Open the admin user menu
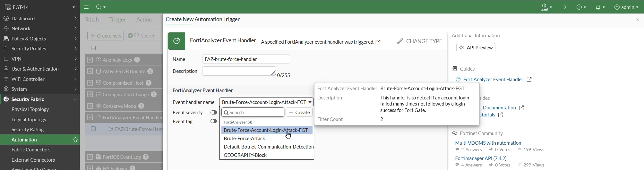The height and width of the screenshot is (170, 644). 626,7
